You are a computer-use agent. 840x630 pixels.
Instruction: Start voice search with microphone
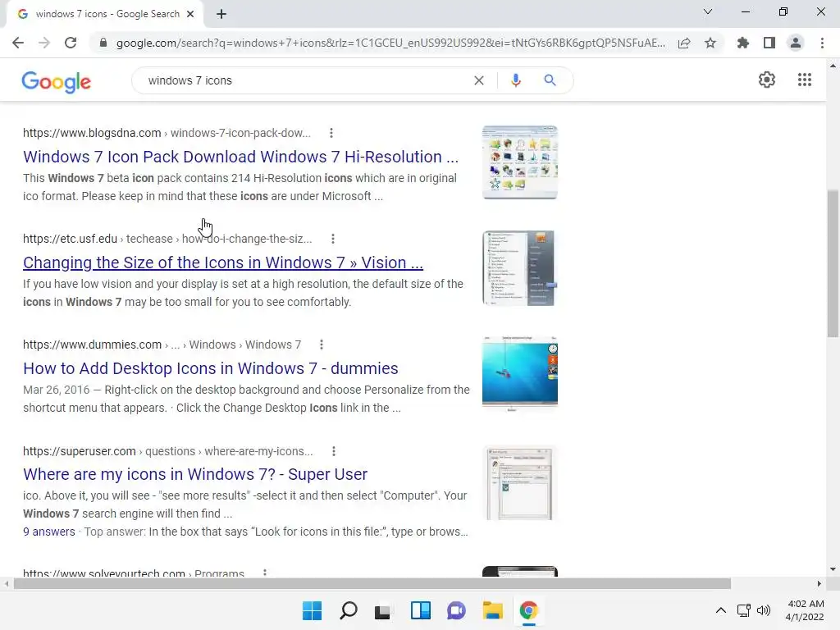tap(516, 80)
